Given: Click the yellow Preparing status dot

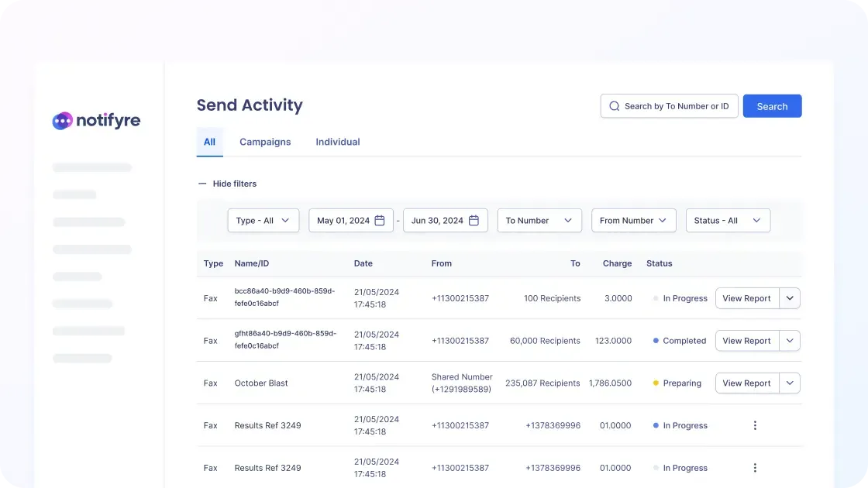Looking at the screenshot, I should coord(656,383).
